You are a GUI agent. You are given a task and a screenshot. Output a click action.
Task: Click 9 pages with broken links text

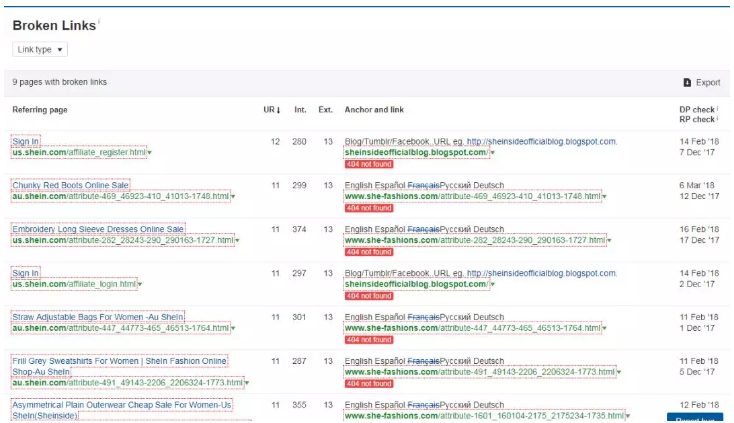click(x=59, y=82)
